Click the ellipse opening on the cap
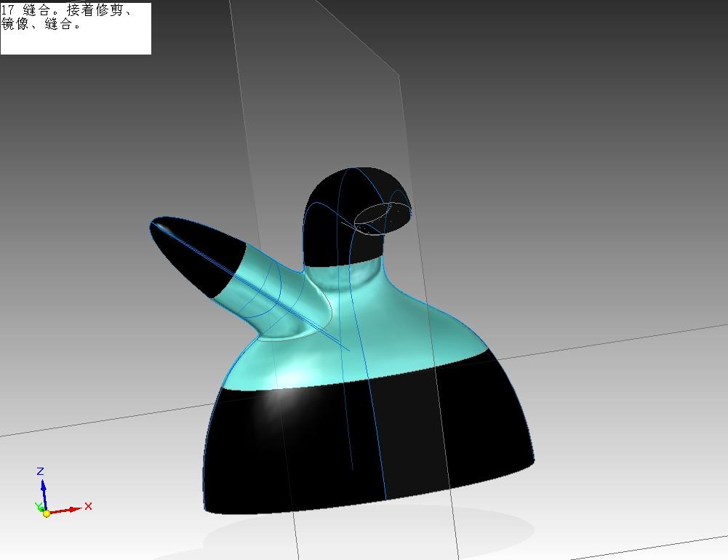The image size is (728, 560). pos(383,219)
